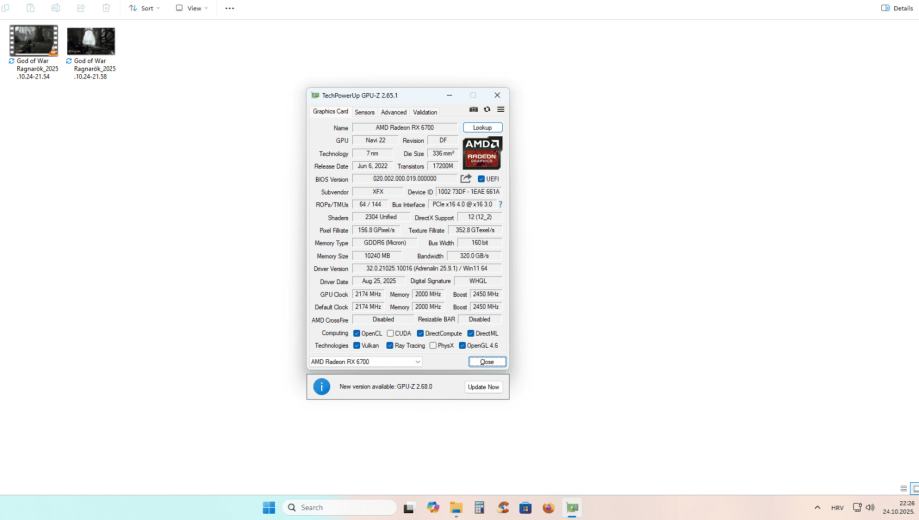919x520 pixels.
Task: Toggle the OpenGL 4.6 checkbox
Action: pyautogui.click(x=462, y=346)
